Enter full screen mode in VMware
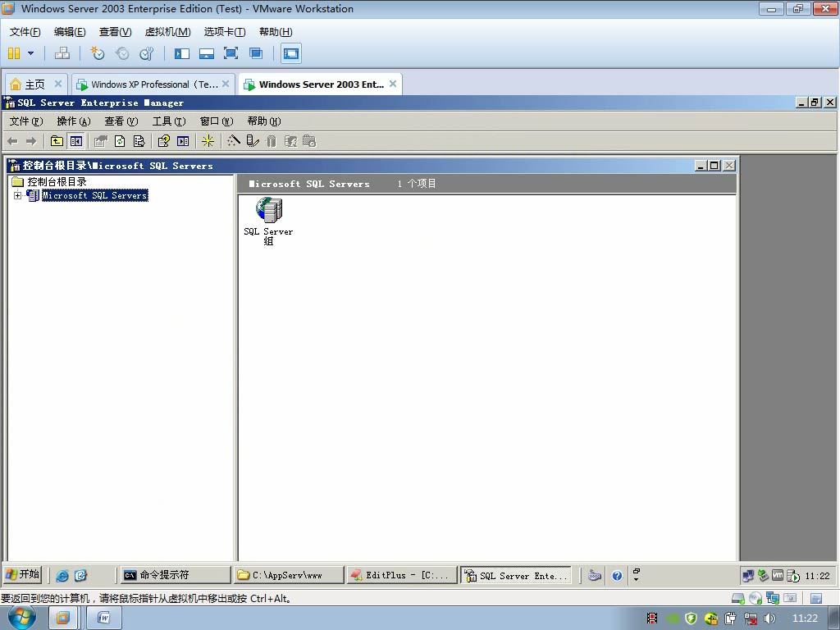 [x=231, y=53]
